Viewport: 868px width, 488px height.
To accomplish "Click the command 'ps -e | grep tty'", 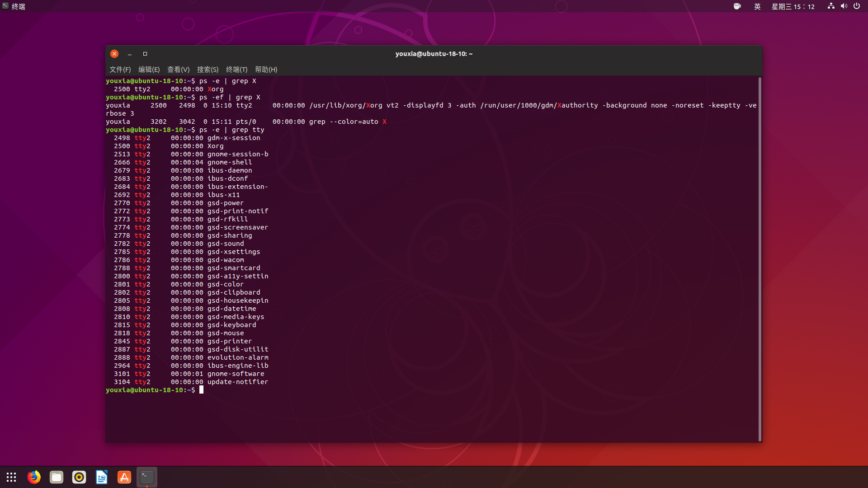I will pos(231,130).
